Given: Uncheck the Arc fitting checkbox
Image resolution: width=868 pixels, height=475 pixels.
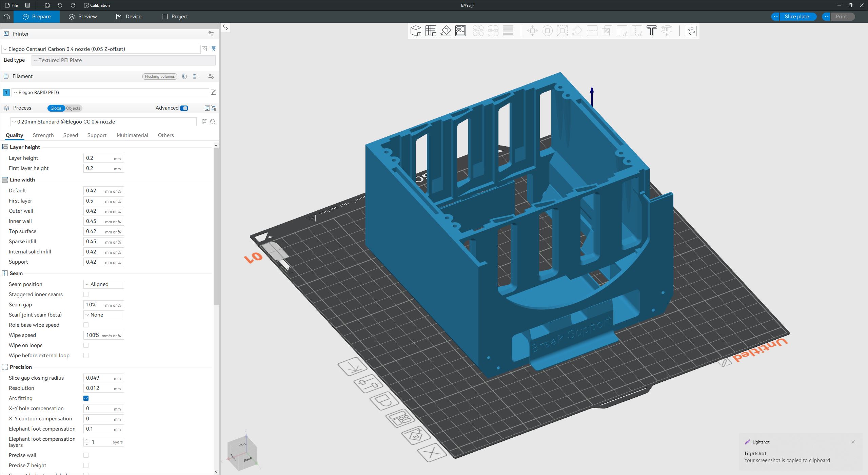Looking at the screenshot, I should pyautogui.click(x=86, y=398).
